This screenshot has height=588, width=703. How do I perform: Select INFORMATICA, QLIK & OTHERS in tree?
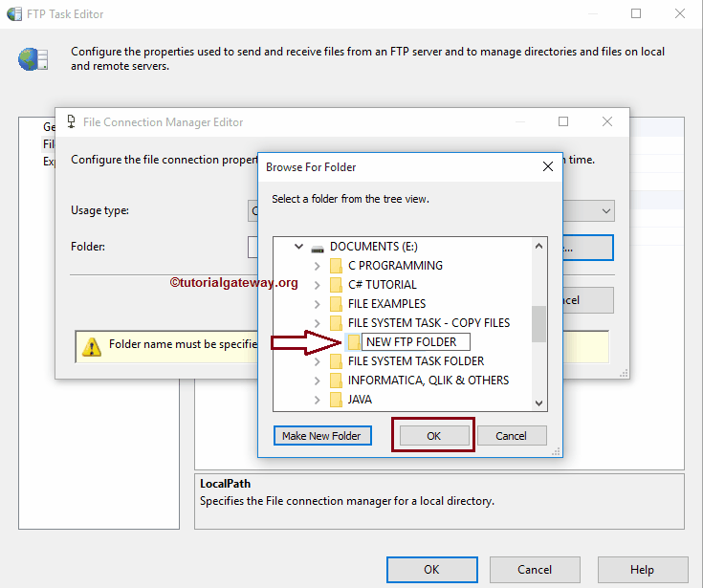point(428,381)
